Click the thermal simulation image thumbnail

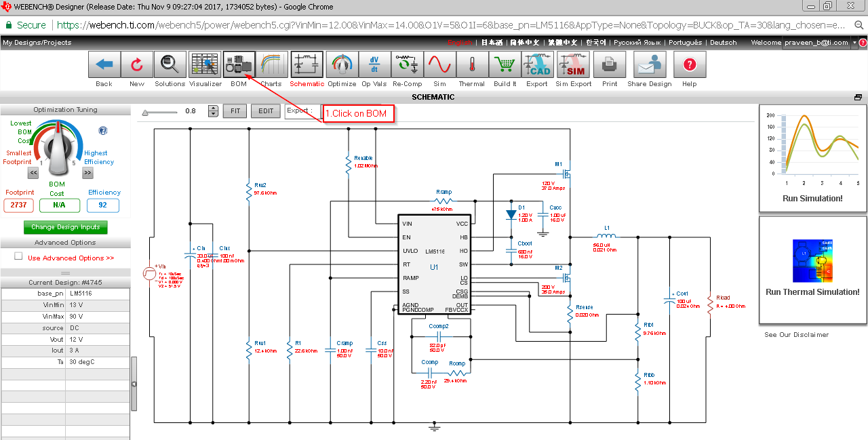pos(813,261)
